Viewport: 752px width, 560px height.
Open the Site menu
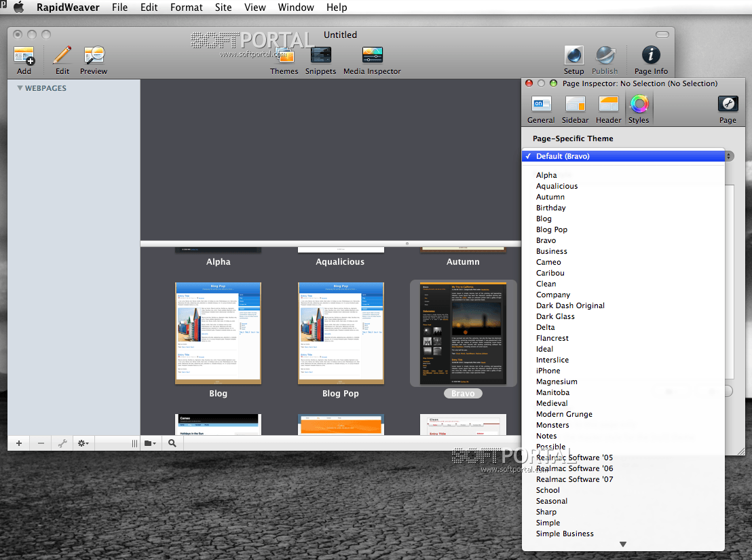[223, 7]
